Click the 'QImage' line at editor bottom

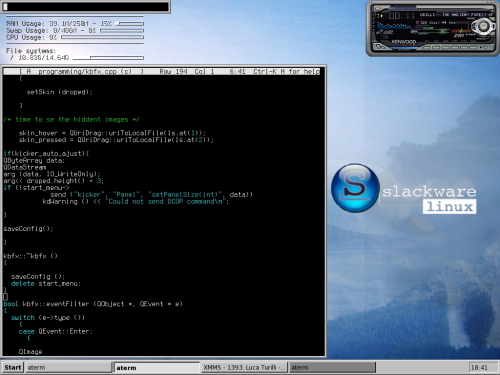(x=30, y=352)
